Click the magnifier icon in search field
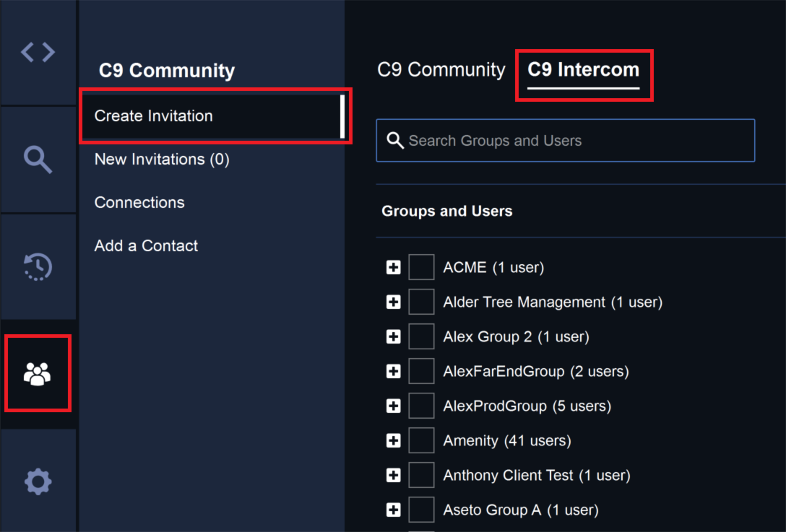This screenshot has height=532, width=786. coord(395,141)
